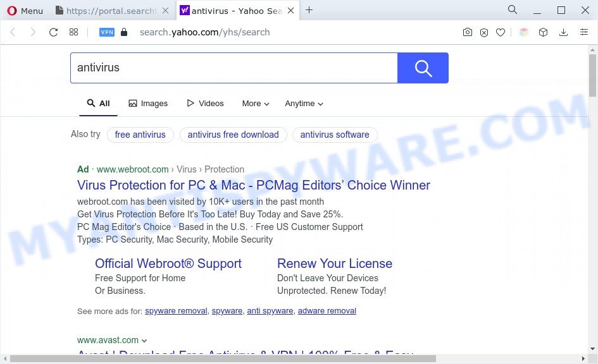Click the spyware ad link
Viewport: 598px width, 364px height.
tap(227, 311)
